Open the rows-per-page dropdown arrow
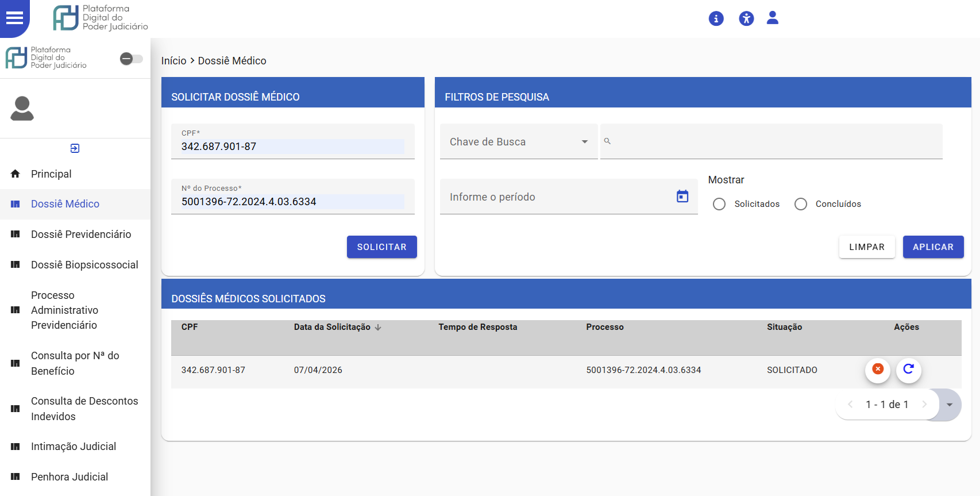The width and height of the screenshot is (980, 496). [950, 405]
